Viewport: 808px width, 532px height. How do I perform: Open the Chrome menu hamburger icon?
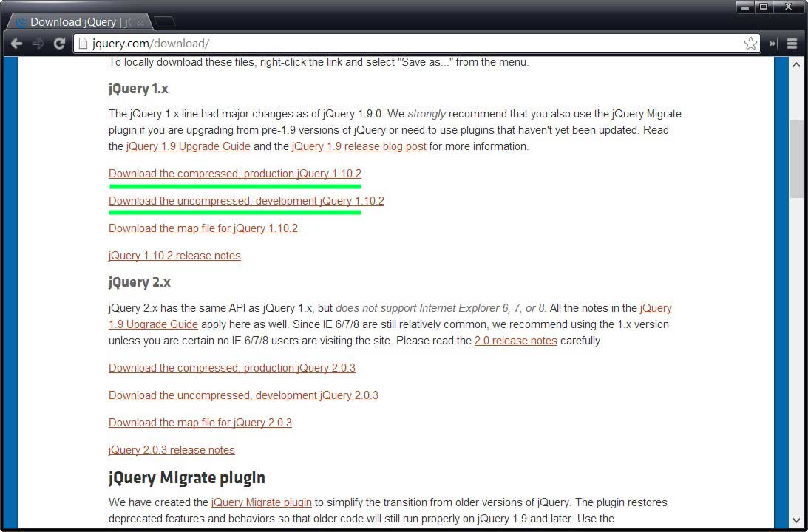click(x=792, y=44)
